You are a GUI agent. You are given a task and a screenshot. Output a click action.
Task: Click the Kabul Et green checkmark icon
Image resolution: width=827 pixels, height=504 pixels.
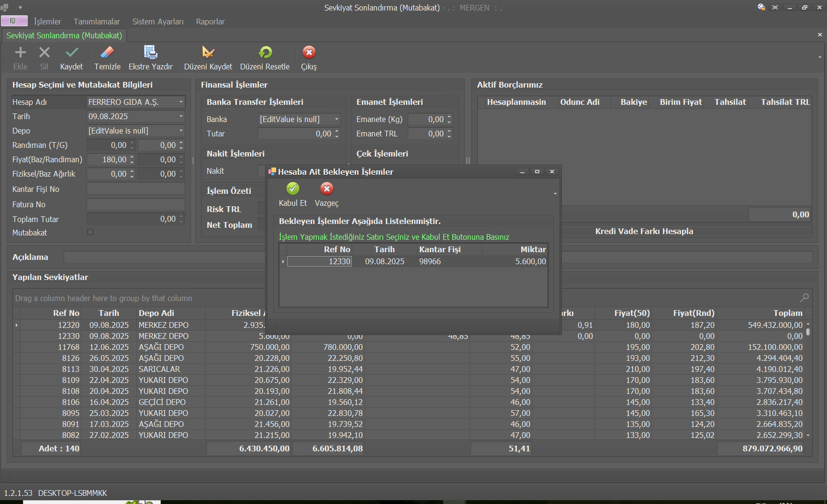(292, 189)
